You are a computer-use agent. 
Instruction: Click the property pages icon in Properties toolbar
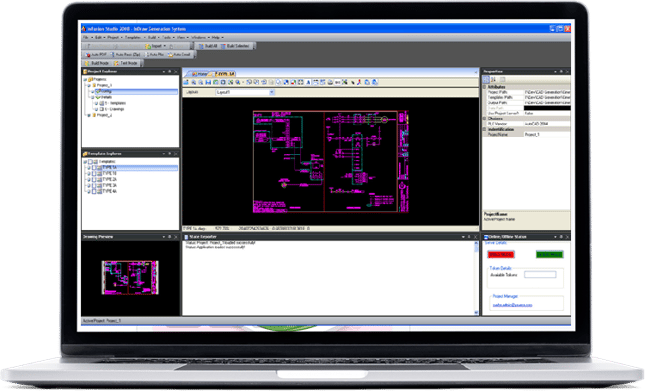tap(502, 79)
